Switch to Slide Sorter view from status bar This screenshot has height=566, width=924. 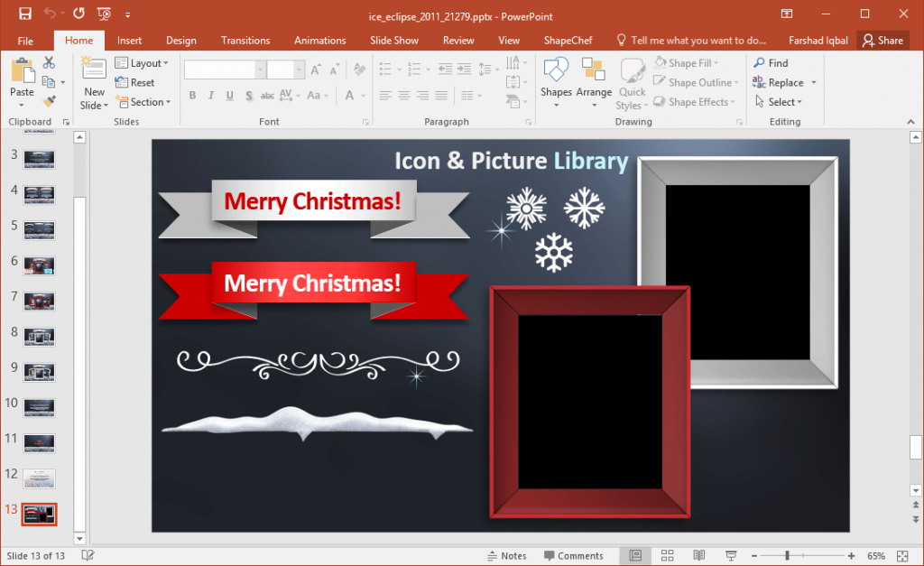[667, 555]
